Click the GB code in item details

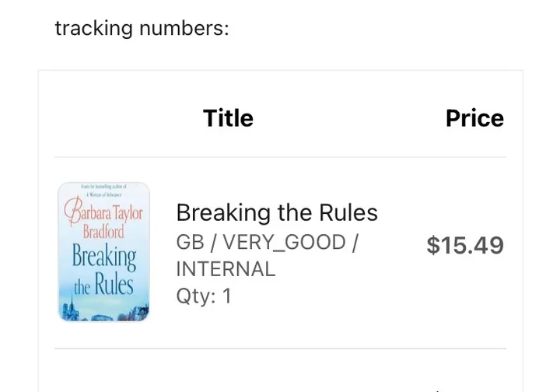tap(190, 243)
